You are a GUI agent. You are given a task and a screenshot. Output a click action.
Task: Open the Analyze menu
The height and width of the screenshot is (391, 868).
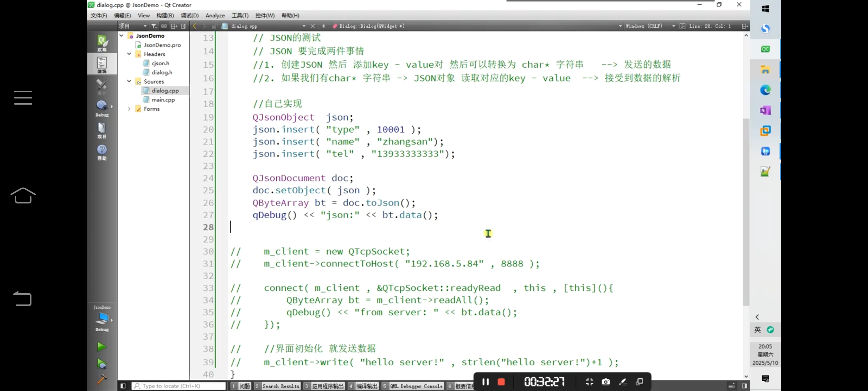(x=215, y=16)
